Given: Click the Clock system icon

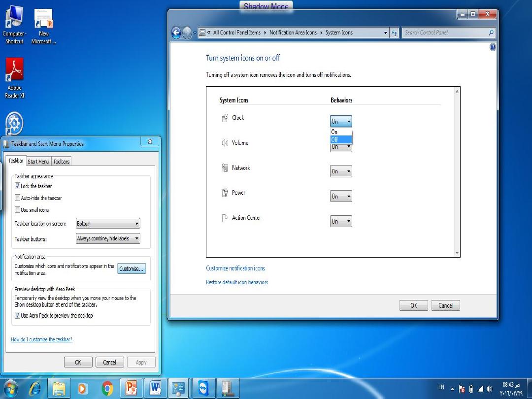Looking at the screenshot, I should pos(225,118).
